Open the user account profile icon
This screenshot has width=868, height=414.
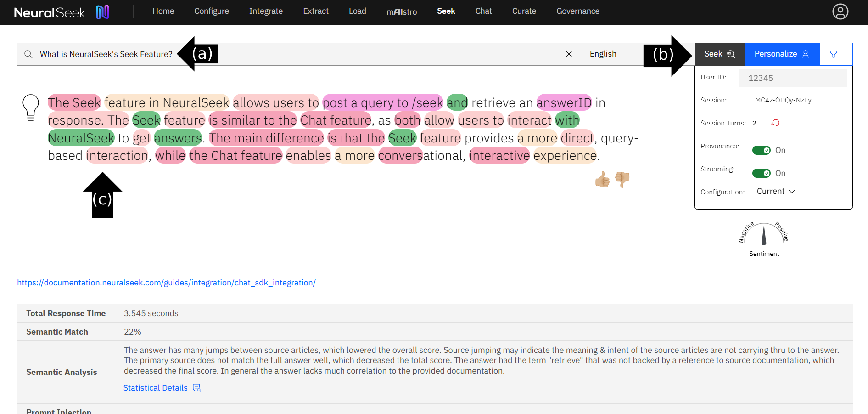[x=840, y=11]
